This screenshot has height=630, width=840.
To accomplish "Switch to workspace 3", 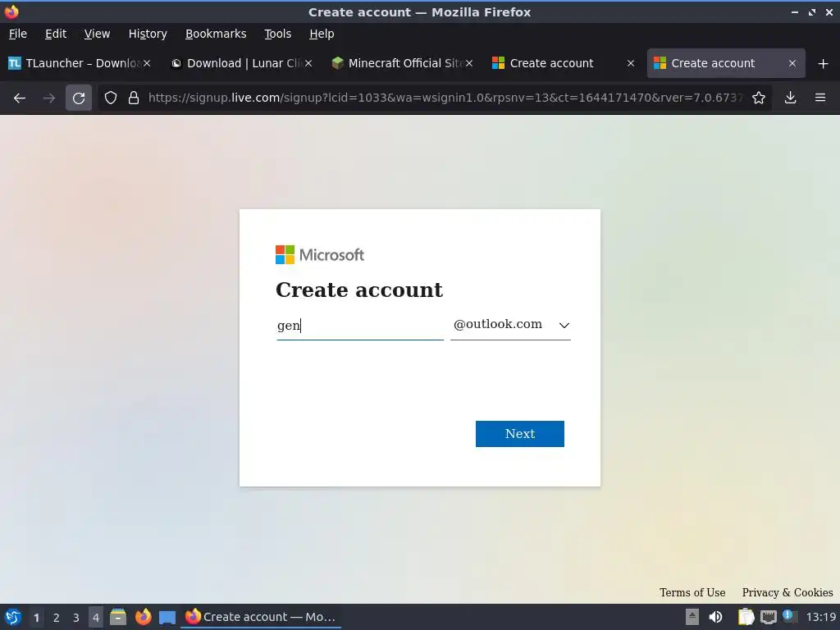I will click(x=76, y=618).
